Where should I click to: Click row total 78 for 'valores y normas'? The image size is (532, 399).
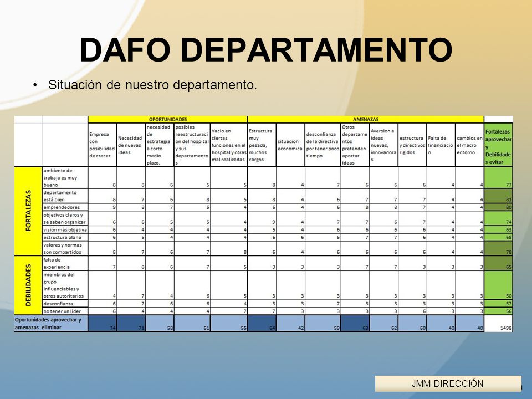[x=498, y=248]
